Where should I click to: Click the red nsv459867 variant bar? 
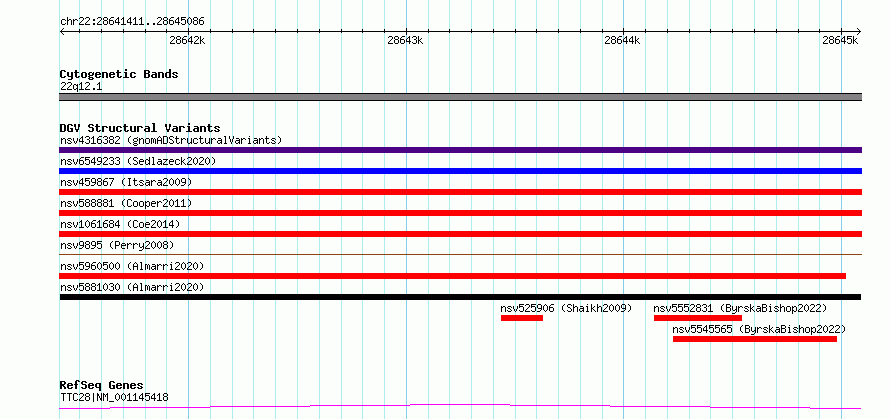(460, 192)
